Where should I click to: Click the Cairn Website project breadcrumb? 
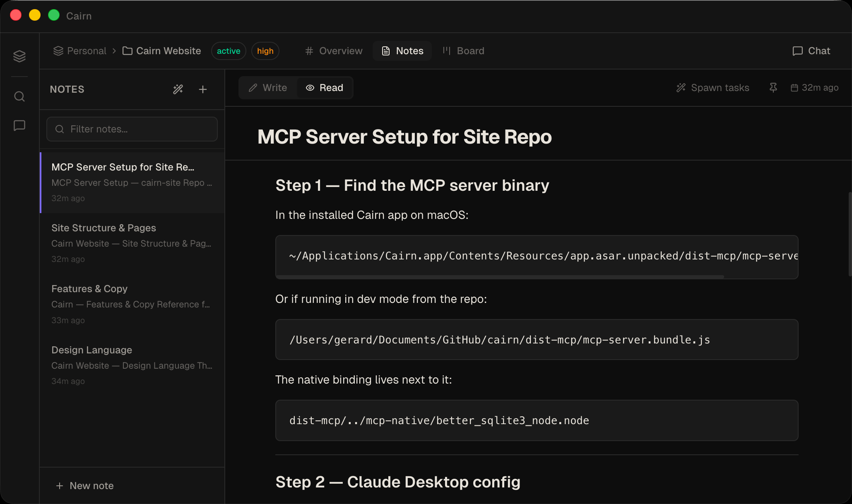click(162, 51)
